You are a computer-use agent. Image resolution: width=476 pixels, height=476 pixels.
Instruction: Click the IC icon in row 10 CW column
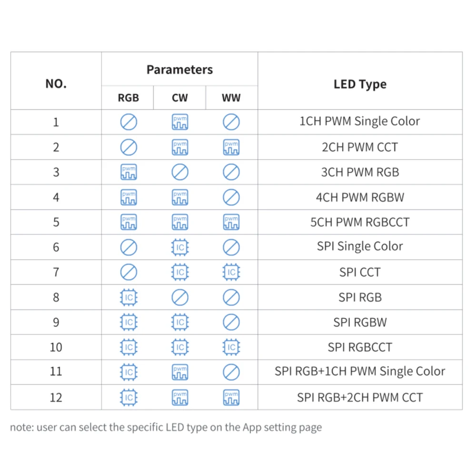click(x=180, y=347)
